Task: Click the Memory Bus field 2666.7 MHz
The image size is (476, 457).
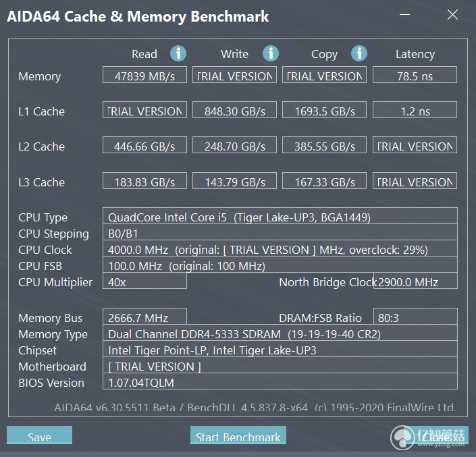Action: click(x=144, y=316)
